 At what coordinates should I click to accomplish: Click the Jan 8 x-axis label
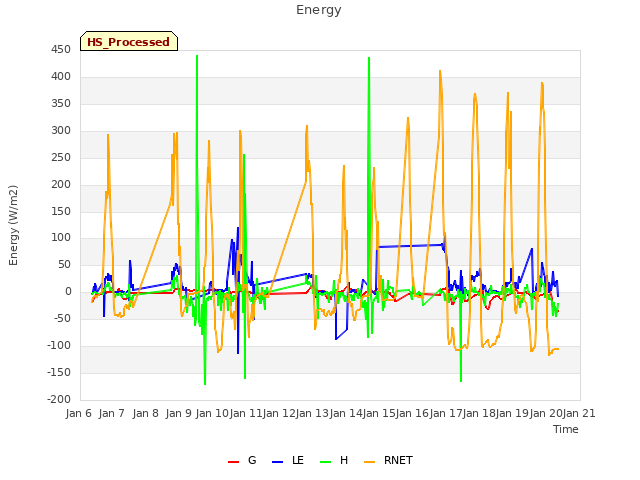pyautogui.click(x=145, y=413)
